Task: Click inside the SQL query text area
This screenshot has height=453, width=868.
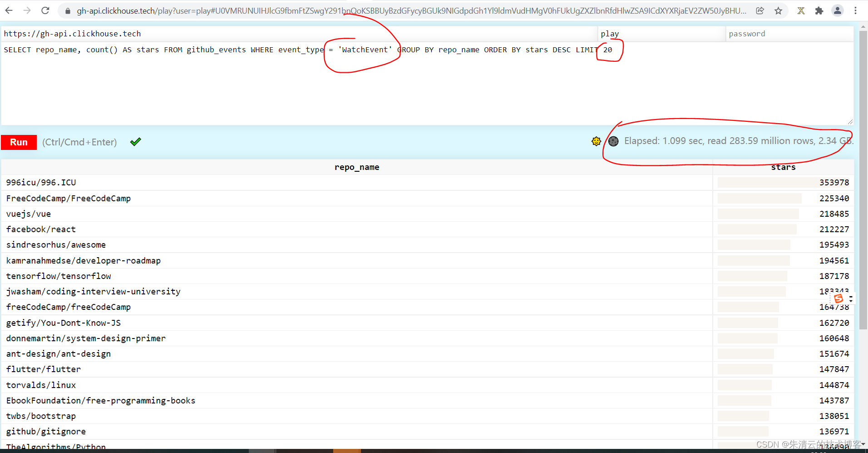Action: coord(427,84)
